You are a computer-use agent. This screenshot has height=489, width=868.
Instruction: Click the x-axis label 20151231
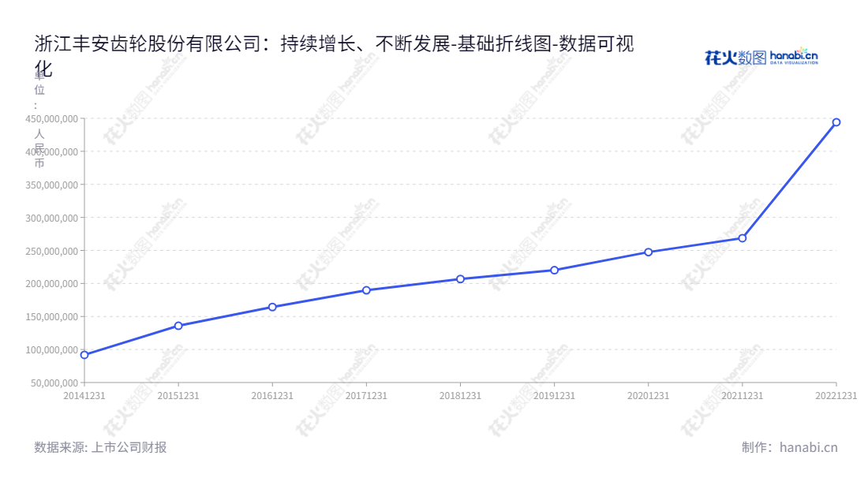pyautogui.click(x=178, y=396)
